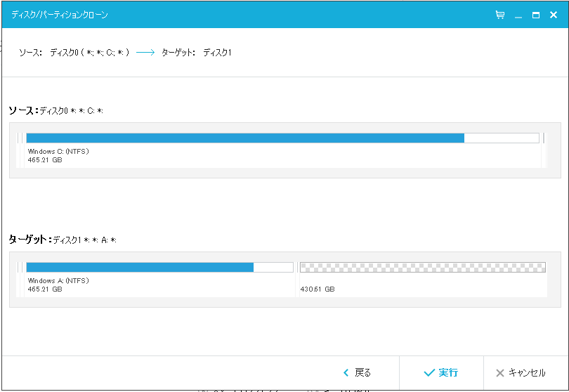Click the 'ソース:' section heading
This screenshot has width=569, height=392.
[x=24, y=110]
